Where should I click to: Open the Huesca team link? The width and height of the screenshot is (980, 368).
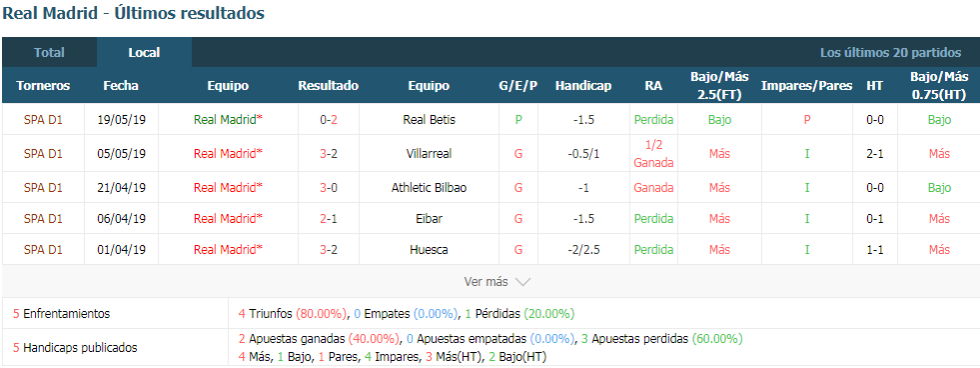[x=429, y=250]
